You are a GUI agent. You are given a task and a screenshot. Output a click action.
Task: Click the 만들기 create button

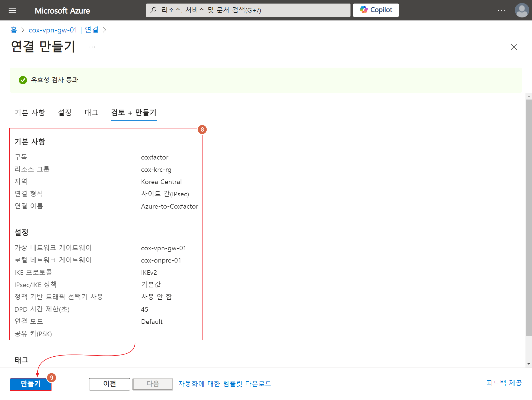[x=31, y=384]
